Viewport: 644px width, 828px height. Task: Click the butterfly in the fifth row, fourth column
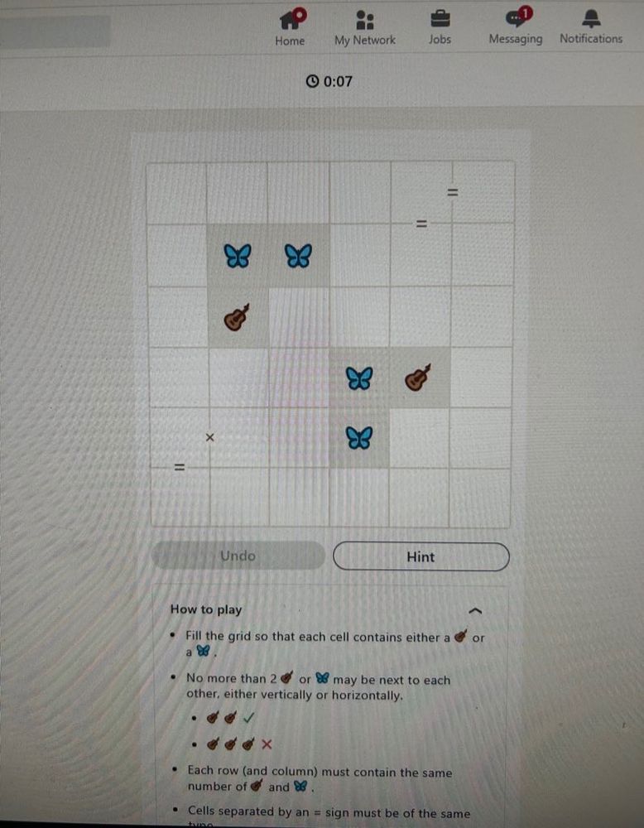[359, 438]
